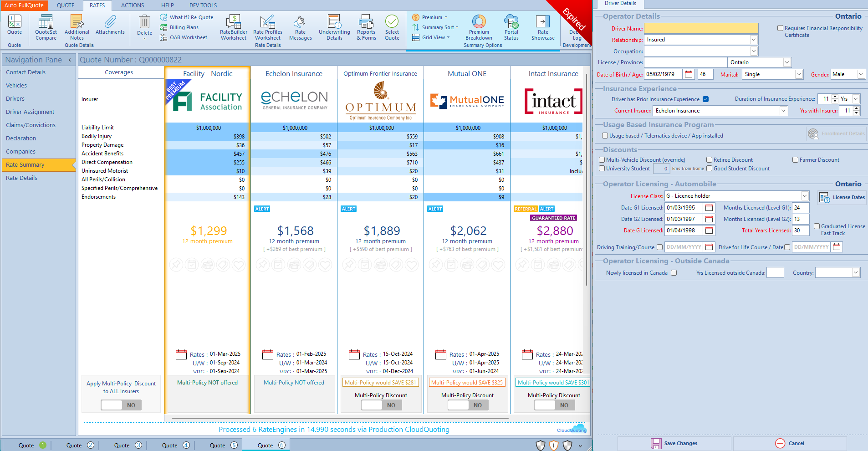Open OAB Worksheet
This screenshot has height=451, width=868.
(184, 37)
